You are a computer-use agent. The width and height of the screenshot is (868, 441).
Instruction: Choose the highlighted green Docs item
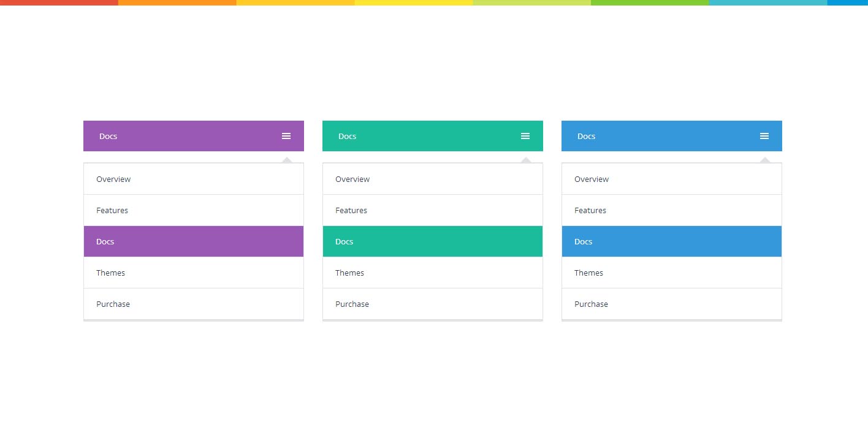433,241
